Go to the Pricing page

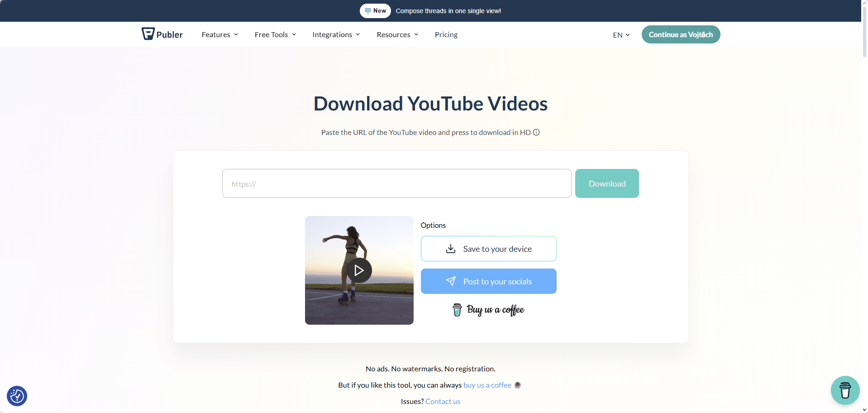446,34
